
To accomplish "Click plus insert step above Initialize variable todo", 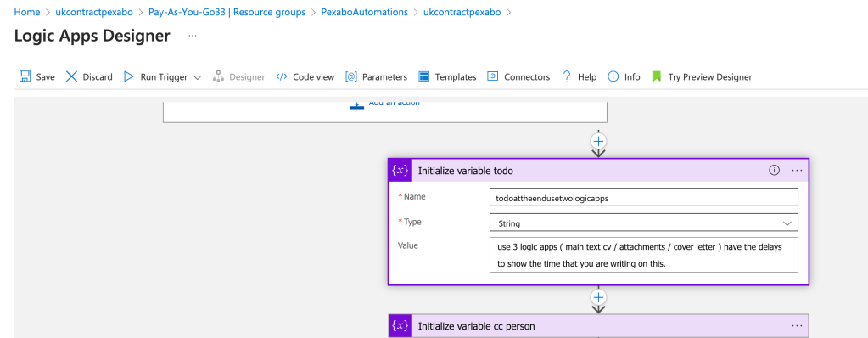I will coord(598,141).
